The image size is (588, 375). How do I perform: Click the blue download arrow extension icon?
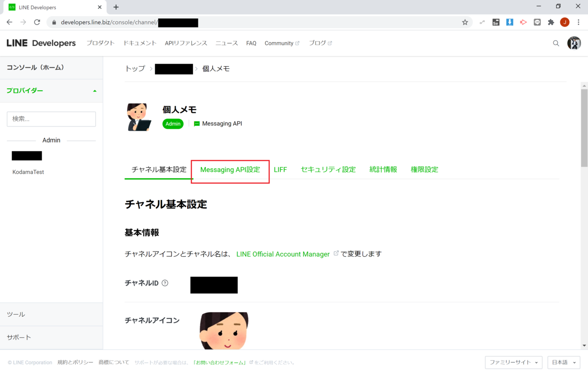coord(510,22)
